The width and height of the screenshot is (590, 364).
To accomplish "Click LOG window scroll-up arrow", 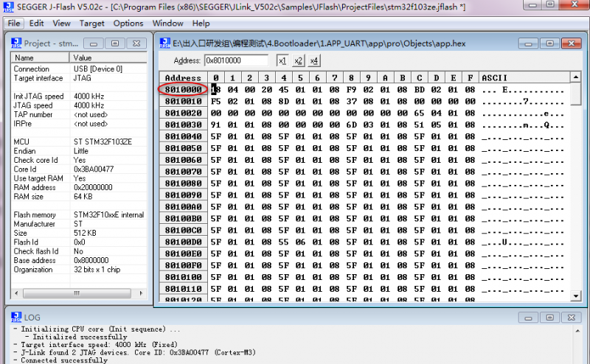I will pos(577,331).
